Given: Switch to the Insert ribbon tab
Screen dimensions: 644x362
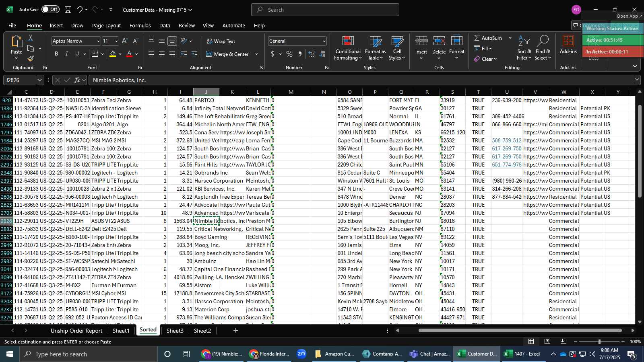Looking at the screenshot, I should 56,25.
